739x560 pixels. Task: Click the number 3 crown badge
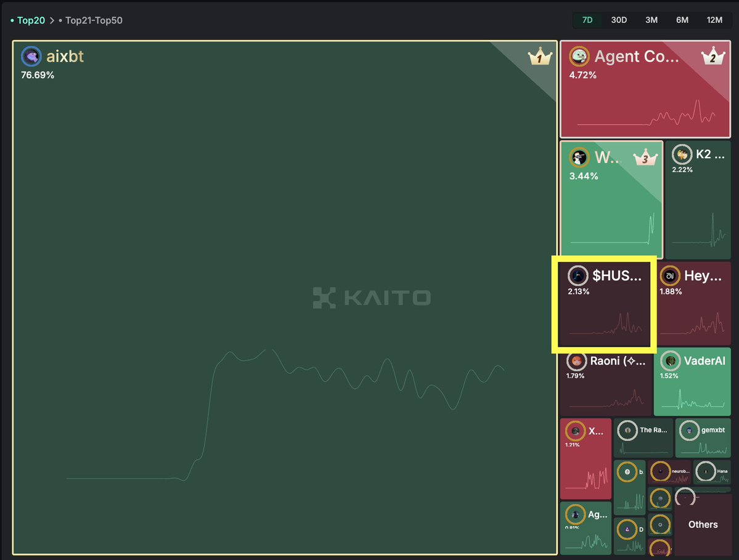[645, 157]
